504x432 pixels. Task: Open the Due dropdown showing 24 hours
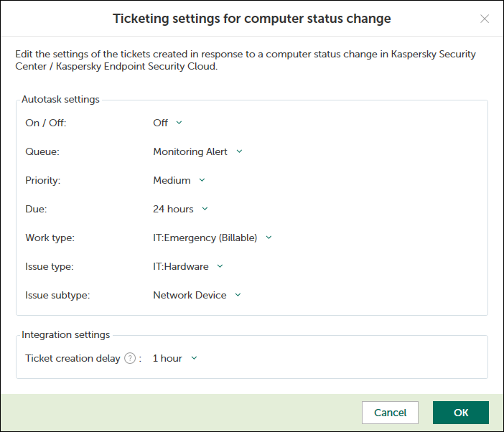coord(173,209)
